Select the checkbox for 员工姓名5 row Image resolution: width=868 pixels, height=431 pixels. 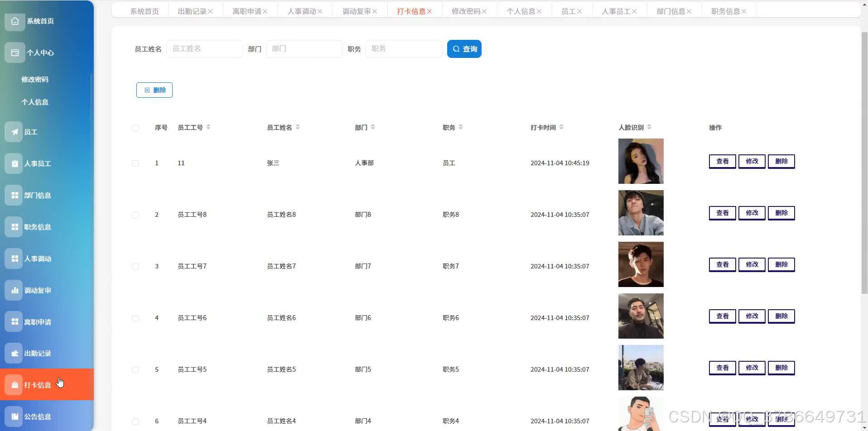(135, 369)
